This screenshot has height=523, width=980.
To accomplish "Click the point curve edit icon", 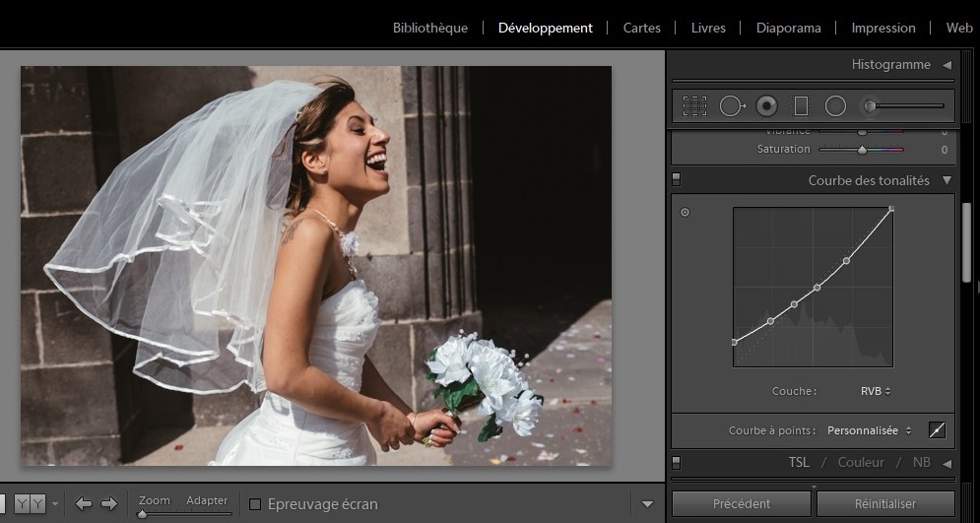I will pyautogui.click(x=937, y=429).
